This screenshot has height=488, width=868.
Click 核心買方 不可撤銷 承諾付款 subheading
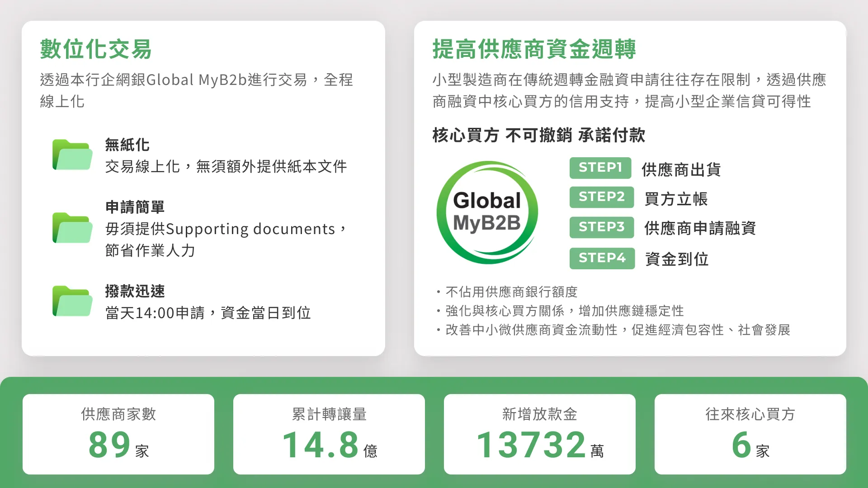coord(539,135)
